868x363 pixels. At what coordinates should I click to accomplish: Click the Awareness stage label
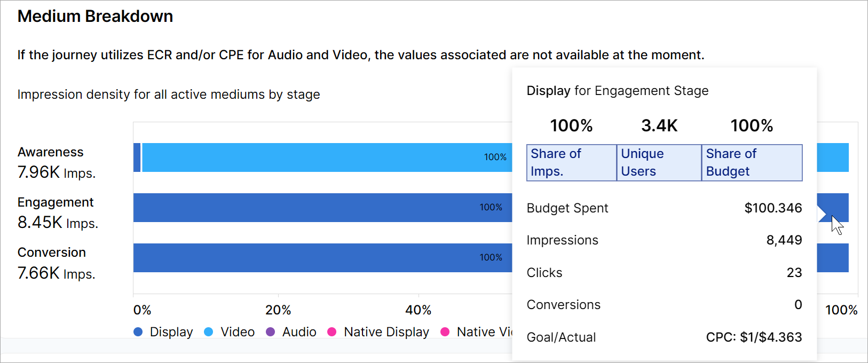tap(51, 152)
